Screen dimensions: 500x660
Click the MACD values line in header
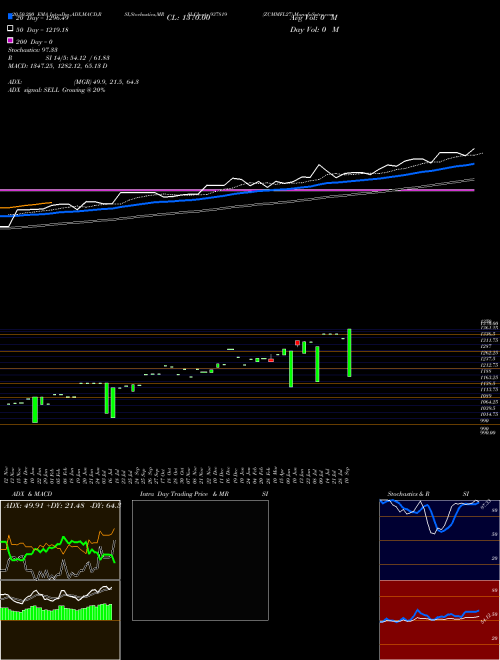pos(57,66)
